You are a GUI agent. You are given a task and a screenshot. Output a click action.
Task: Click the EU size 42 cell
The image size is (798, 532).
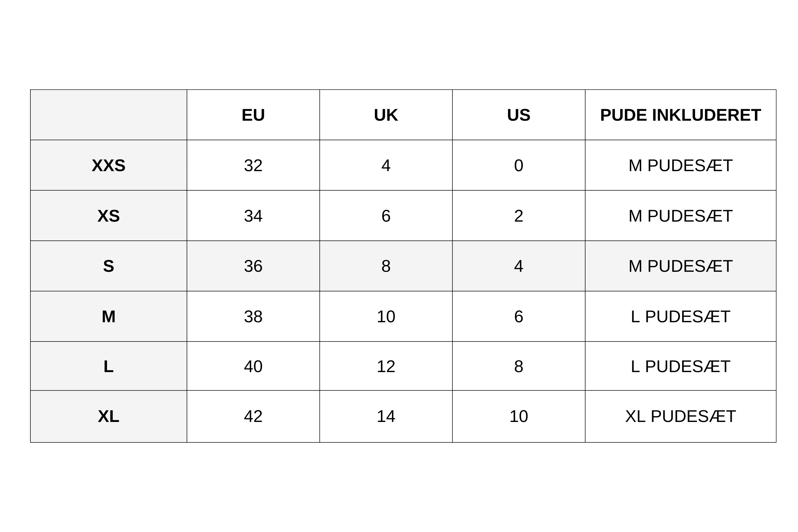253,416
